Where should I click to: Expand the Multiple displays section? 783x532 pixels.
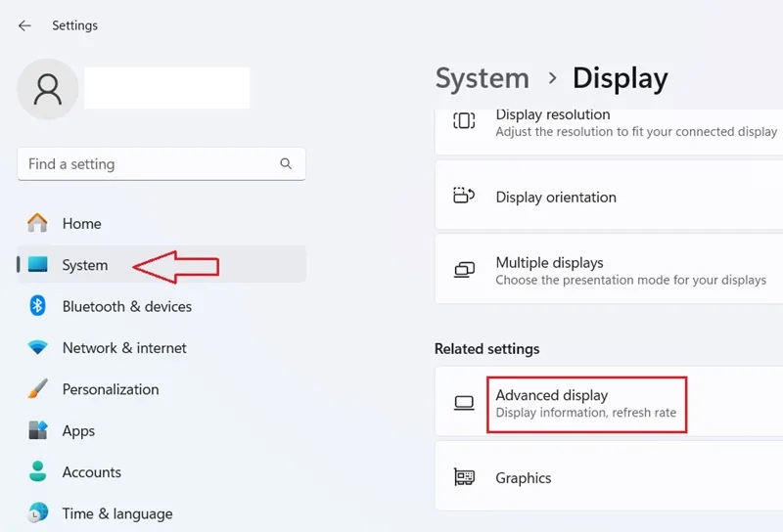click(609, 270)
